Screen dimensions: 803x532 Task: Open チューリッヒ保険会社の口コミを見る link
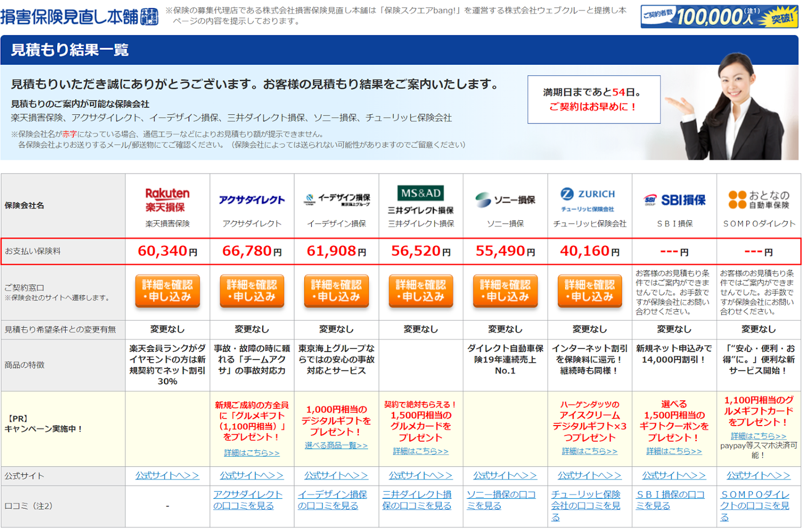coord(586,505)
